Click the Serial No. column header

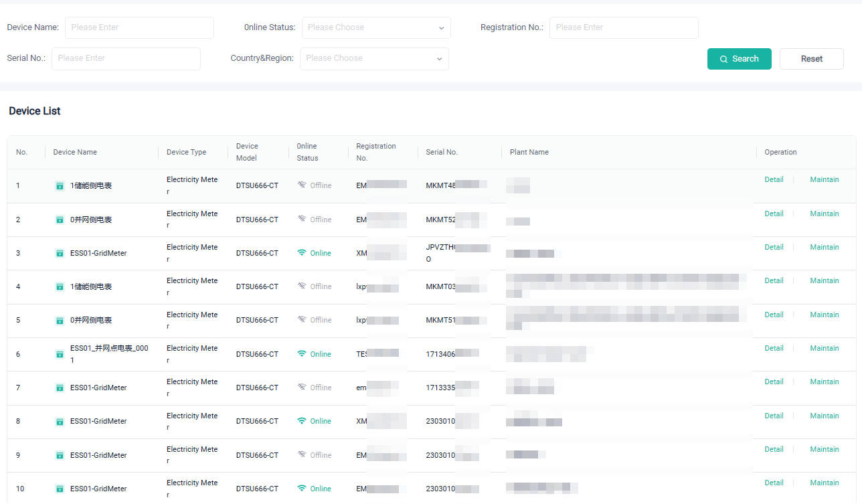[x=442, y=152]
